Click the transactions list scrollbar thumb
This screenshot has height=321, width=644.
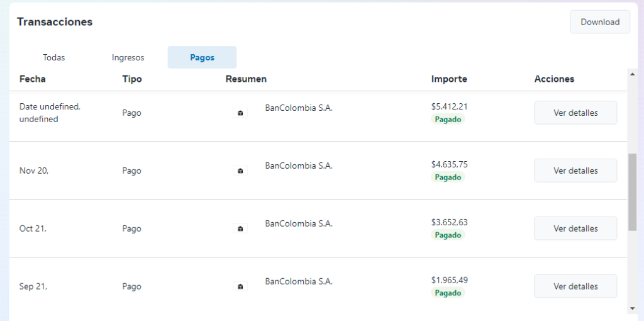[632, 191]
